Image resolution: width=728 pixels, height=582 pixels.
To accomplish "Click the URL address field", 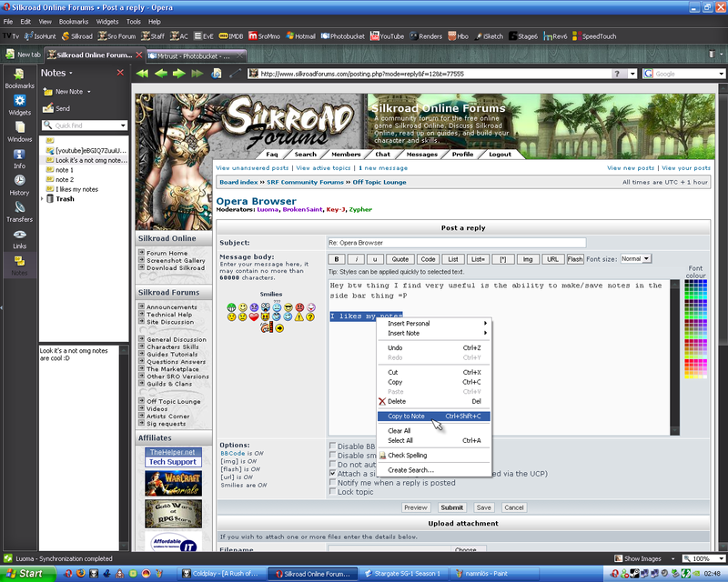I will click(430, 74).
